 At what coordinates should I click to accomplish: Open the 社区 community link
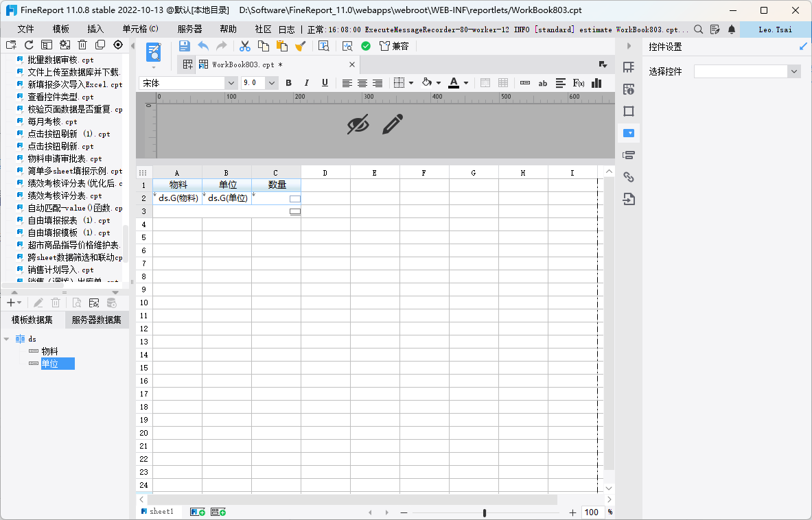pos(263,29)
